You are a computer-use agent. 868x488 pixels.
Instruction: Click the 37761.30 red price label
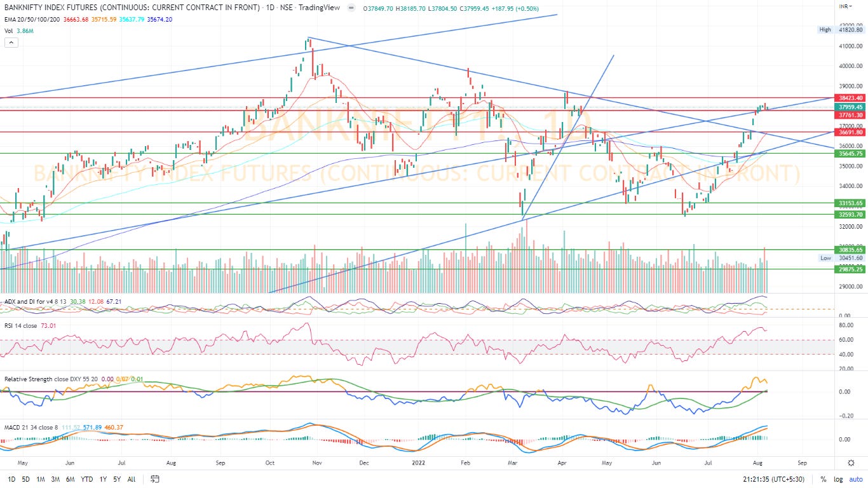[x=850, y=115]
